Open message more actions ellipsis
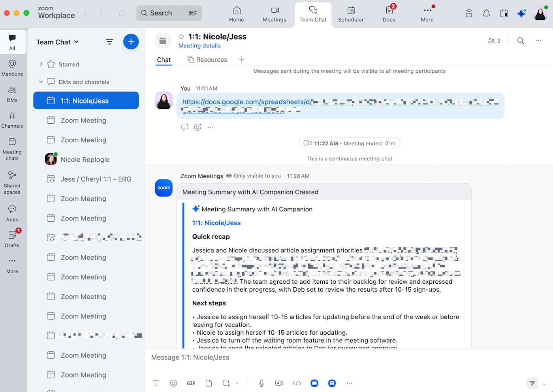 pos(210,127)
